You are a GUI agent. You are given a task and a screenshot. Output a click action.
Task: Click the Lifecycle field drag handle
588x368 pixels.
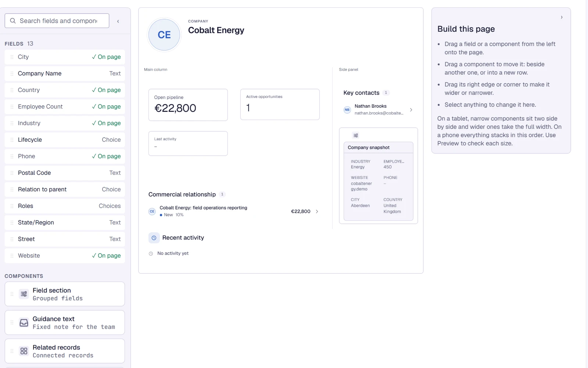(x=12, y=140)
